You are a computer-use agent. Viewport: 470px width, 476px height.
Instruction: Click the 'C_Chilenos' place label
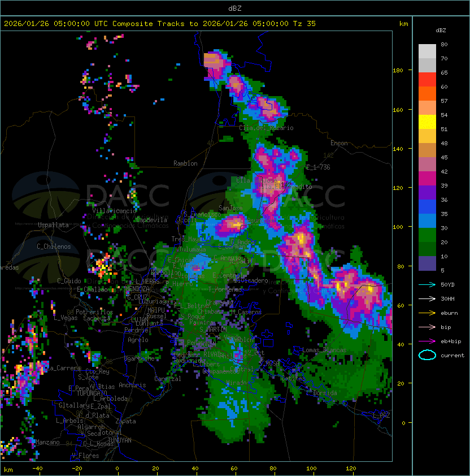54,246
